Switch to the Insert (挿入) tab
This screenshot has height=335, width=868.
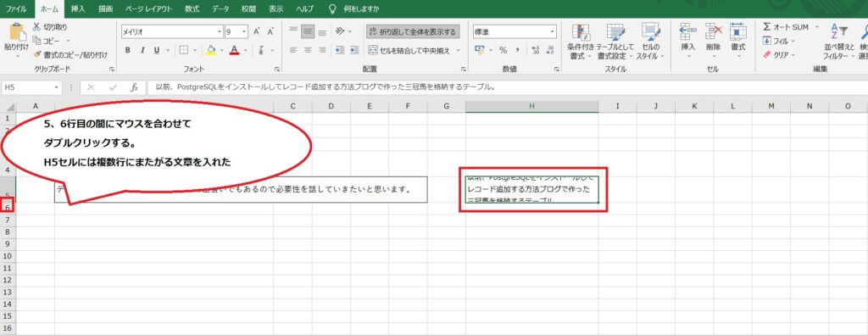click(x=78, y=8)
